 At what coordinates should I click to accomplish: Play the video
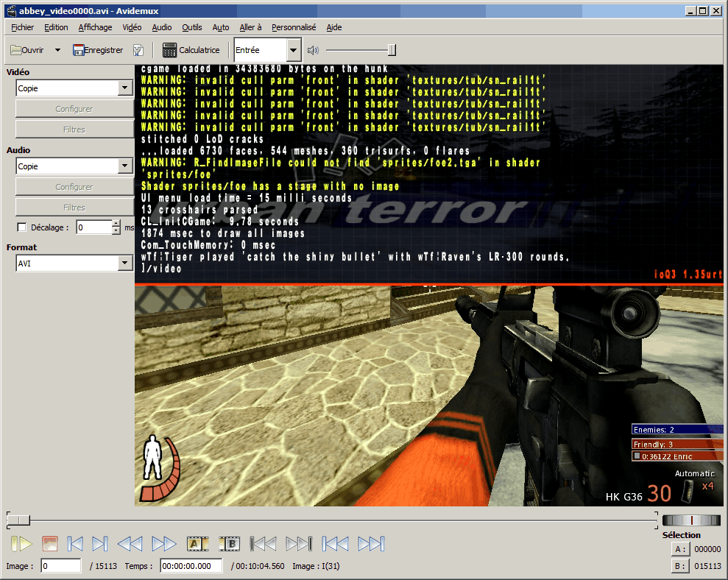coord(21,544)
